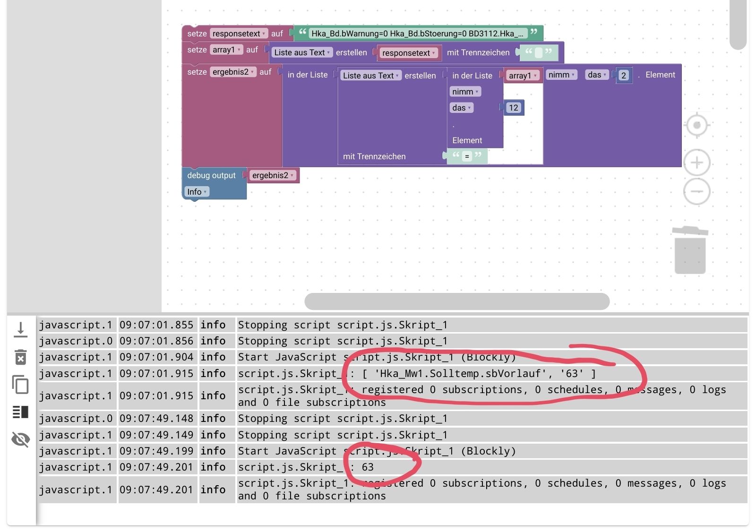This screenshot has height=532, width=756.
Task: Click the 09:07:49.201 registered subscriptions message
Action: [482, 489]
